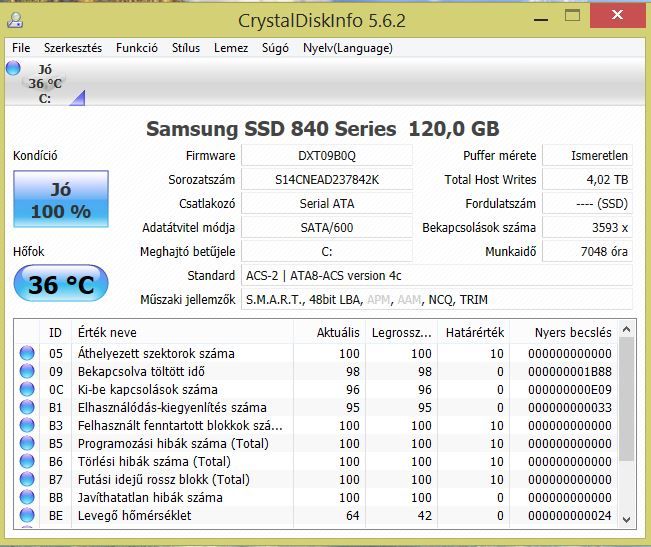Click raw value 000000000E09
Viewport: 651px width, 547px height.
click(570, 389)
